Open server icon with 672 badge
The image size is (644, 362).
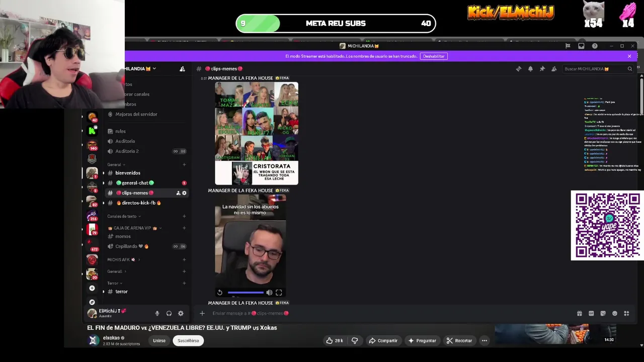[92, 246]
